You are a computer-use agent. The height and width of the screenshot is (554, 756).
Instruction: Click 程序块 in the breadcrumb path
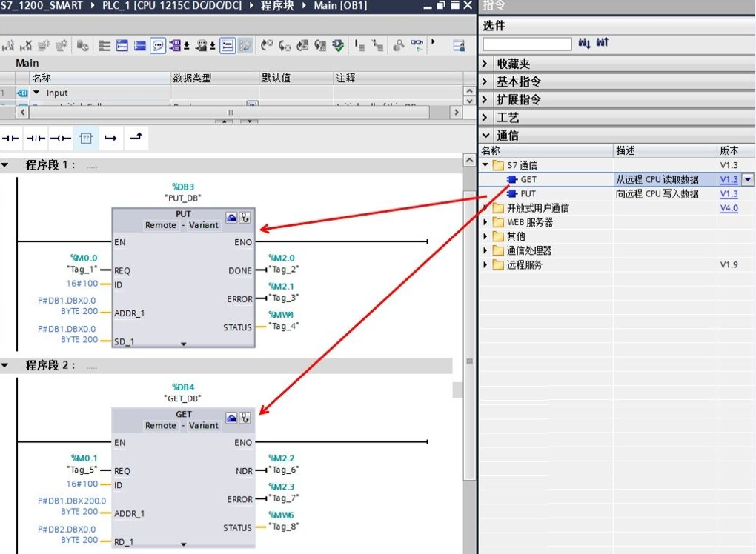click(277, 6)
